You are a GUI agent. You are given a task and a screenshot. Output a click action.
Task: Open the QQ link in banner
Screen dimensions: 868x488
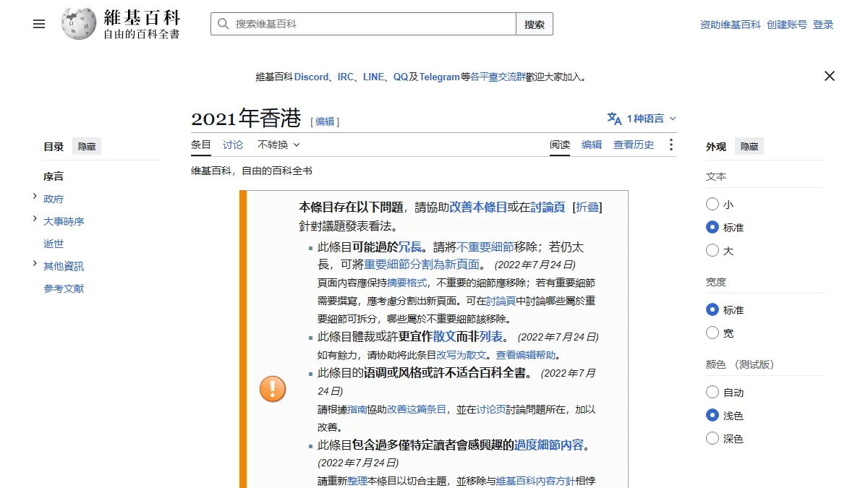pos(400,77)
